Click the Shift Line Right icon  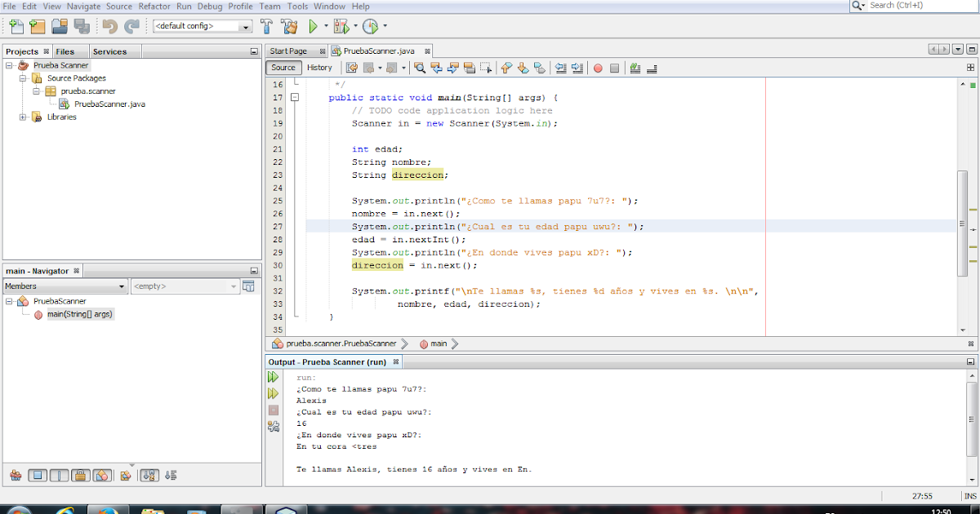(x=577, y=68)
